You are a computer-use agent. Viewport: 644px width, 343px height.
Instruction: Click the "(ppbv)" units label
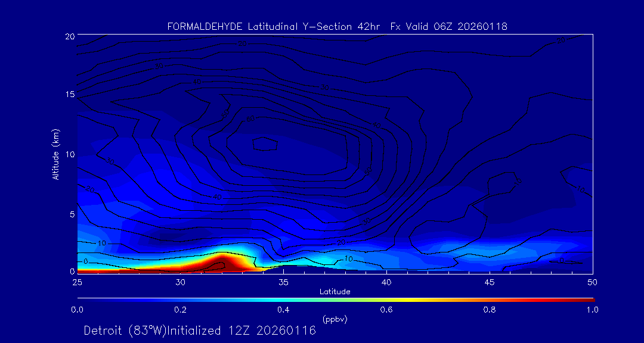[x=335, y=320]
